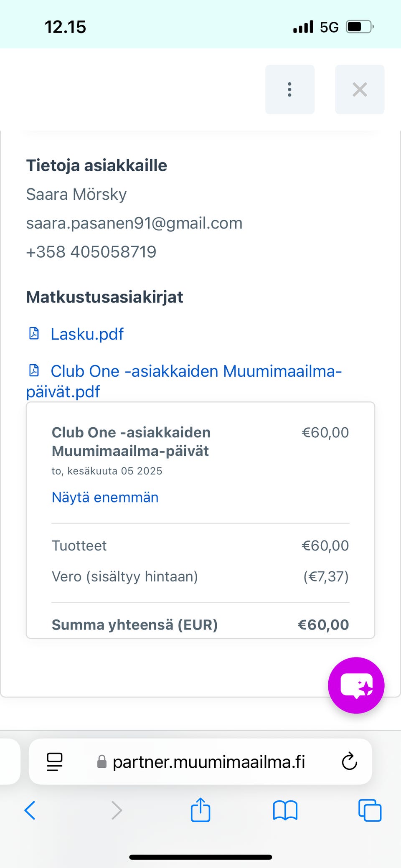The height and width of the screenshot is (868, 401).
Task: Reload the page in Safari
Action: [x=349, y=761]
